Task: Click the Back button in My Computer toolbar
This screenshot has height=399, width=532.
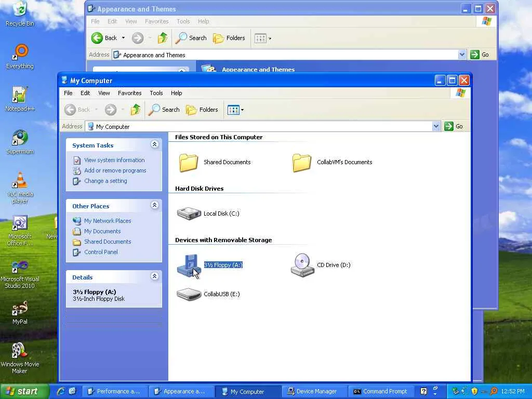Action: point(78,110)
